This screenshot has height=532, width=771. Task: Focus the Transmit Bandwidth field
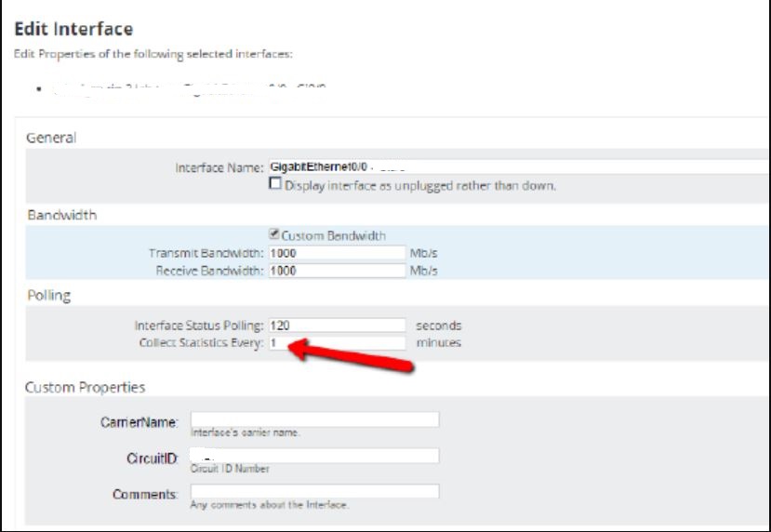coord(337,253)
